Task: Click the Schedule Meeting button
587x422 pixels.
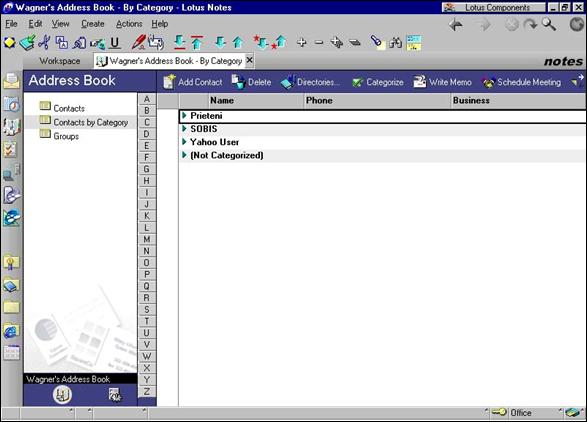Action: pyautogui.click(x=522, y=82)
